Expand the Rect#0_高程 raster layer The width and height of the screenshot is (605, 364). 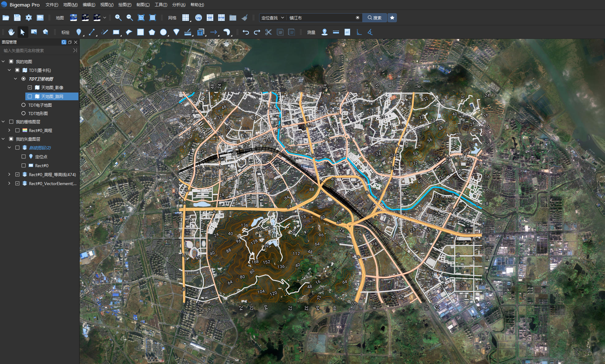coord(9,130)
